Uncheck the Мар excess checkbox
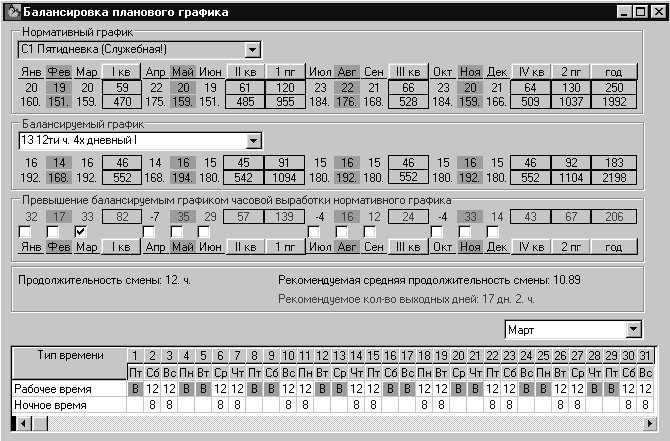The height and width of the screenshot is (441, 670). point(80,232)
